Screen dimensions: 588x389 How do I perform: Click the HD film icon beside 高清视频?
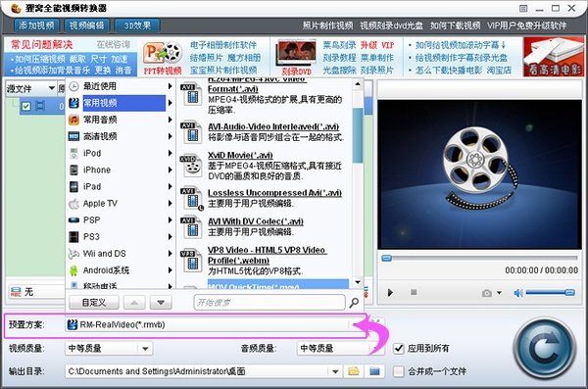(x=73, y=136)
